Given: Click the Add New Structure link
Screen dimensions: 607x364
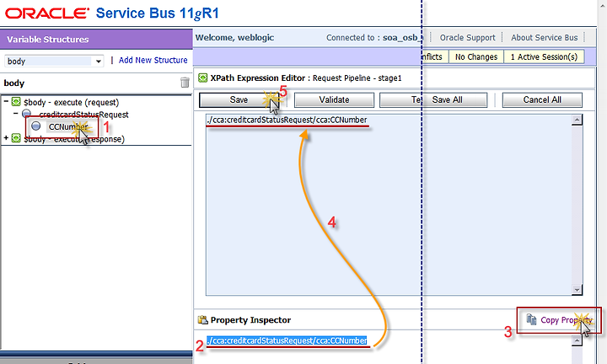Looking at the screenshot, I should click(x=153, y=61).
